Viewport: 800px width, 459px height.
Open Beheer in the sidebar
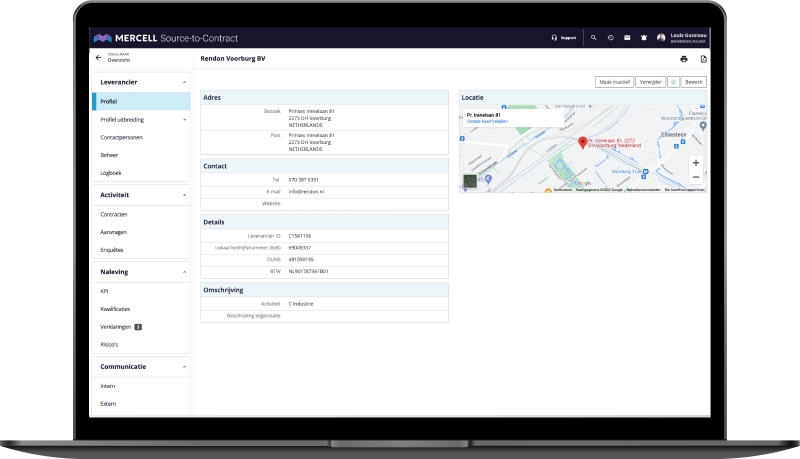[x=109, y=155]
